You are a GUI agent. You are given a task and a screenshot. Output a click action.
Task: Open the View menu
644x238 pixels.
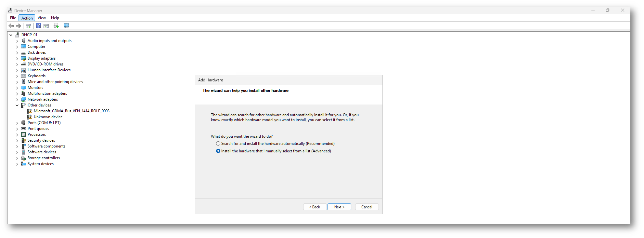tap(42, 18)
